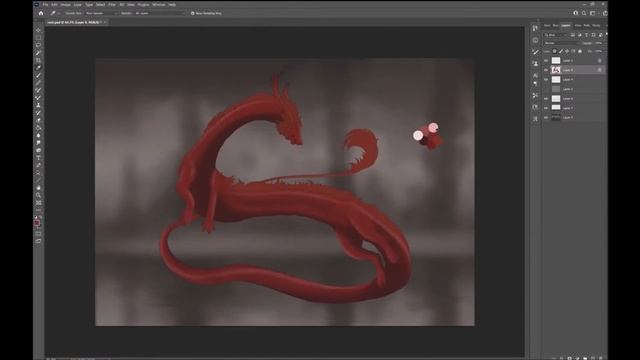
Task: Select the Type tool
Action: point(39,158)
